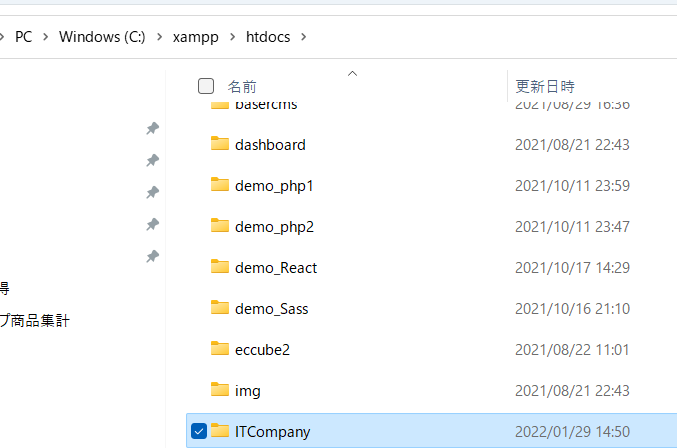The width and height of the screenshot is (677, 448).
Task: Select the sidebar item ending with 商品集計
Action: (35, 321)
